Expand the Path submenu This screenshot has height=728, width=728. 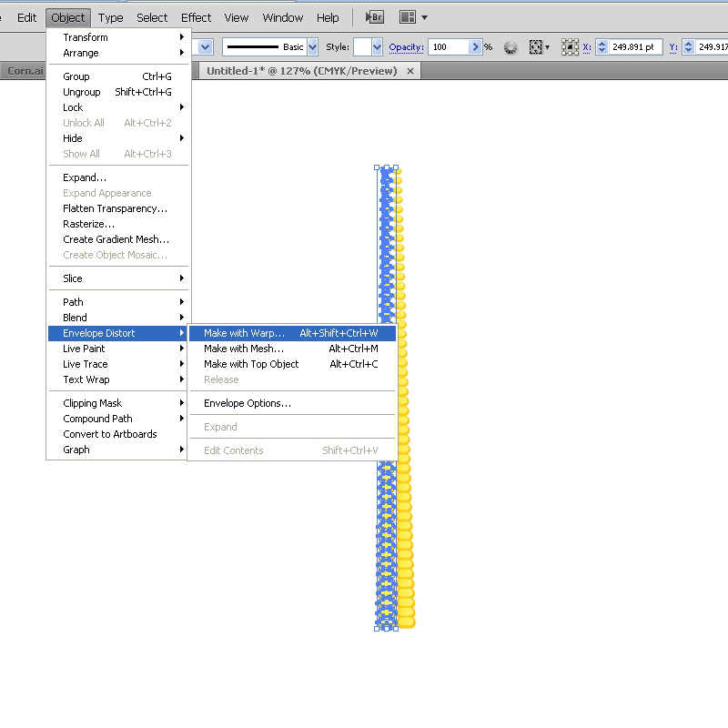coord(118,302)
